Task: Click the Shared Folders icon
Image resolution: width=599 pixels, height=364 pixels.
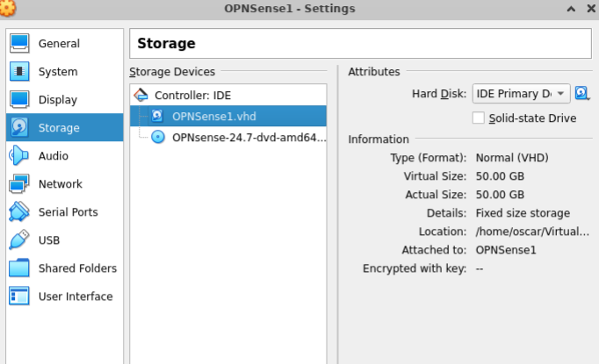Action: coord(19,268)
